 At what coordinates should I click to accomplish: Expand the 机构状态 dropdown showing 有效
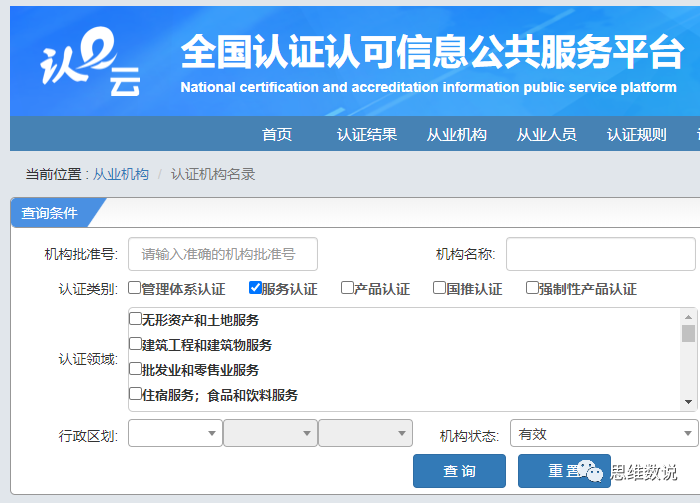[x=603, y=433]
